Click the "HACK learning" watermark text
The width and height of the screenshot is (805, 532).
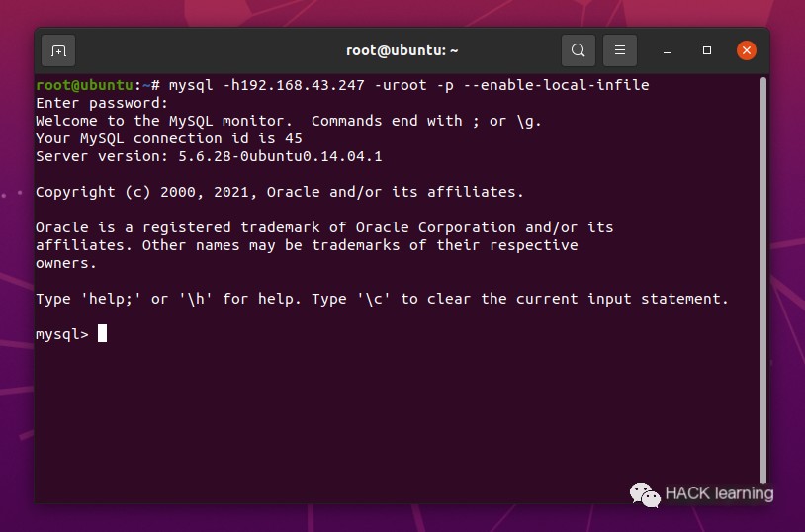[719, 493]
